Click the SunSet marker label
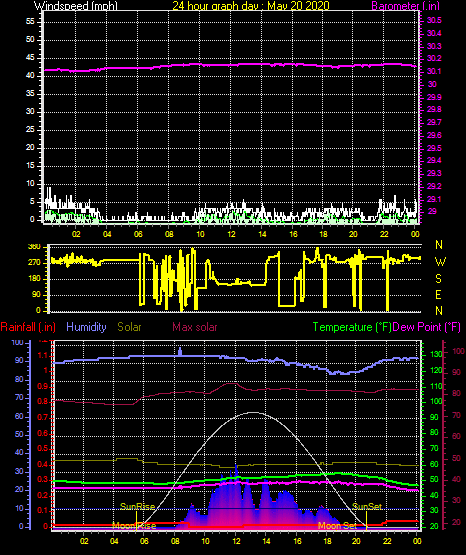The height and width of the screenshot is (555, 466). [x=367, y=507]
